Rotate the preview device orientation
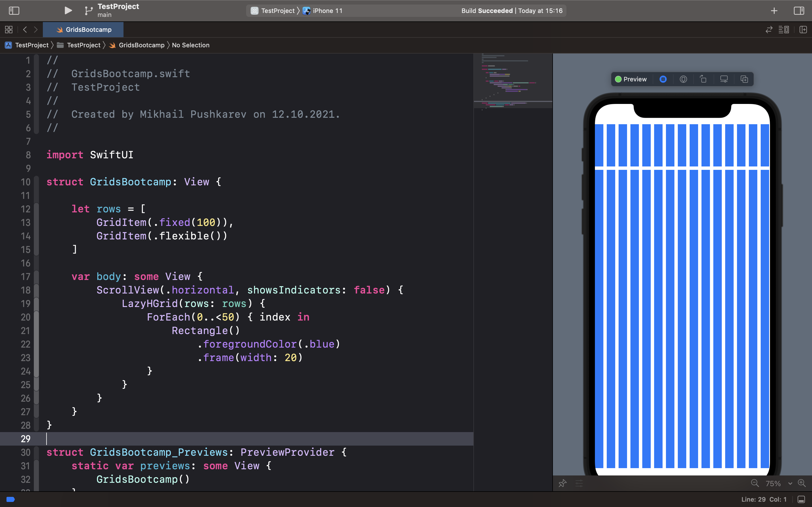This screenshot has height=507, width=812. coord(703,79)
